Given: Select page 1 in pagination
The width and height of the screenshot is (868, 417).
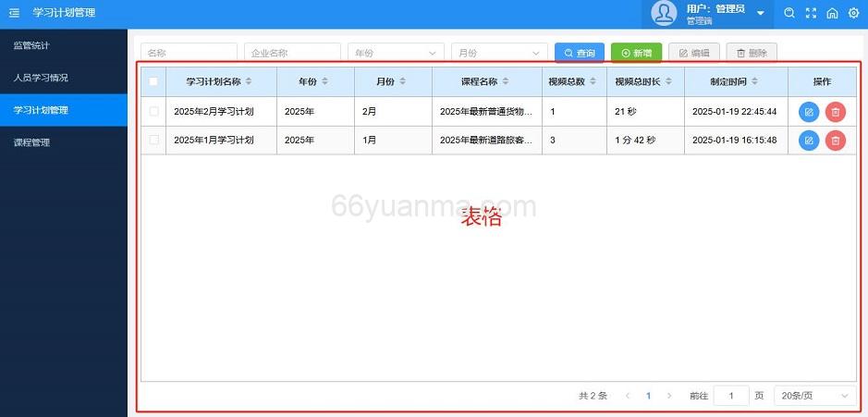Looking at the screenshot, I should (648, 396).
